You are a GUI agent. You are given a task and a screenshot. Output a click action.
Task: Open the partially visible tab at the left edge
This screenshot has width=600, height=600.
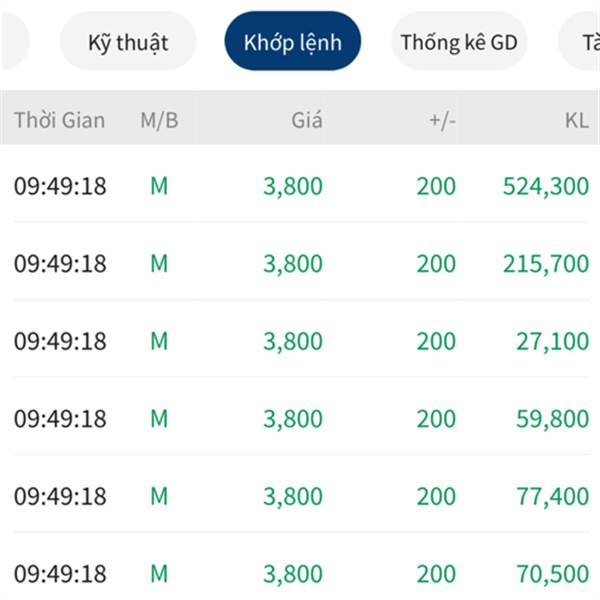pyautogui.click(x=15, y=41)
